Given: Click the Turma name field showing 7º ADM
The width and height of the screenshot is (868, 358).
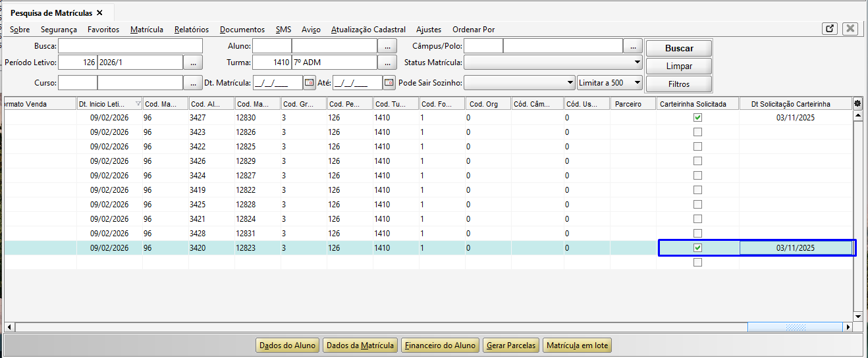Looking at the screenshot, I should pos(334,63).
